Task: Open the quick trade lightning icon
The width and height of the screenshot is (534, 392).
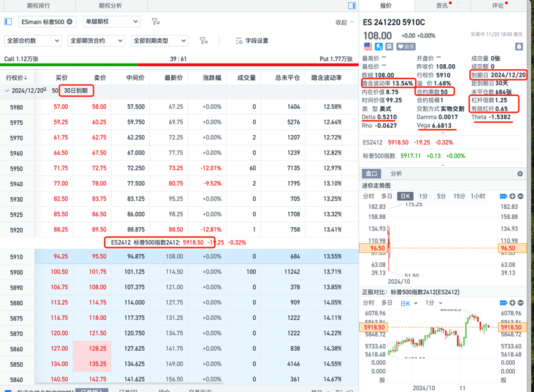Action: [x=378, y=46]
